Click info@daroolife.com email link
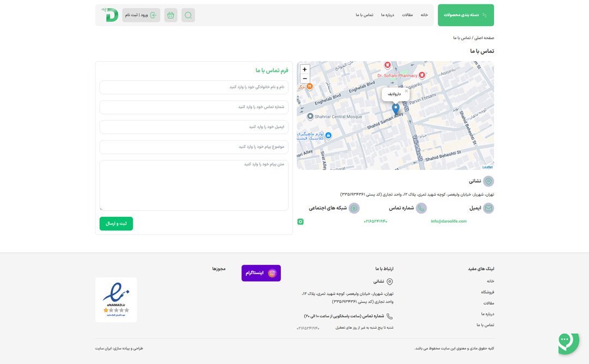 tap(448, 221)
